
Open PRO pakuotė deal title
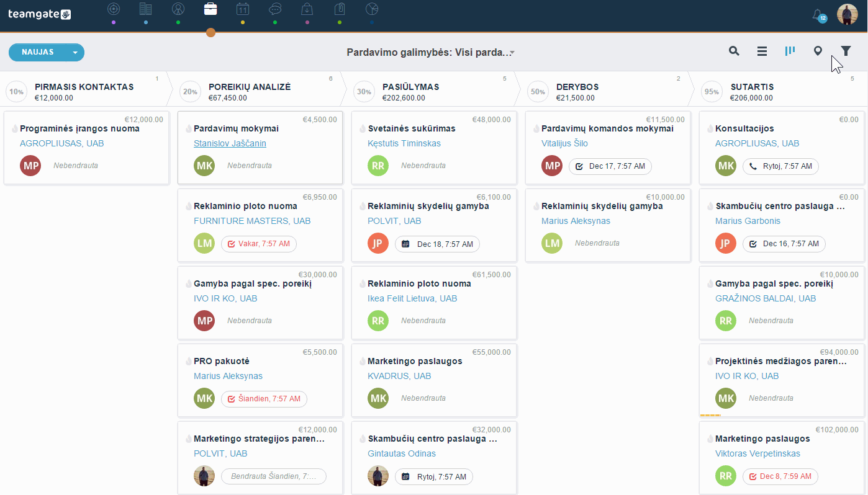[222, 361]
